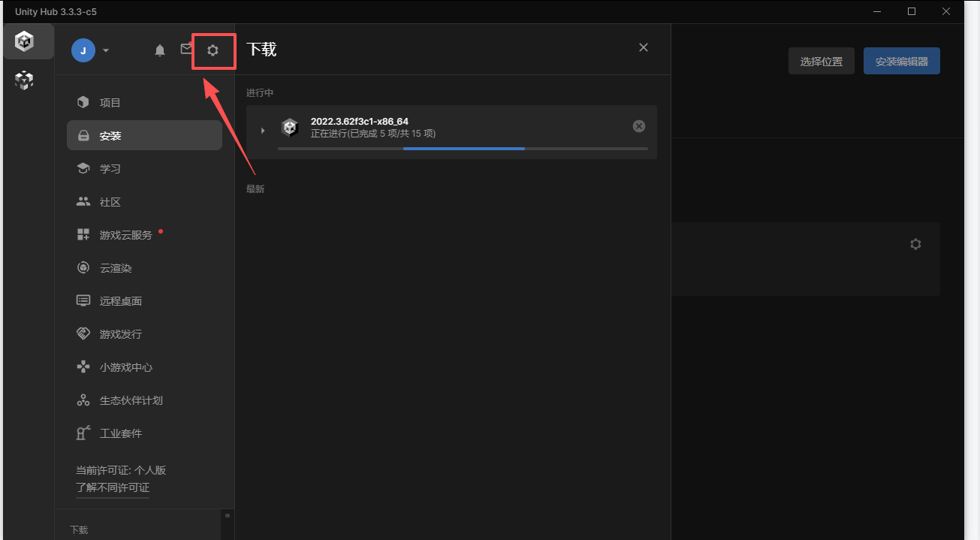Close the 下载 panel with X
This screenshot has width=980, height=540.
644,47
